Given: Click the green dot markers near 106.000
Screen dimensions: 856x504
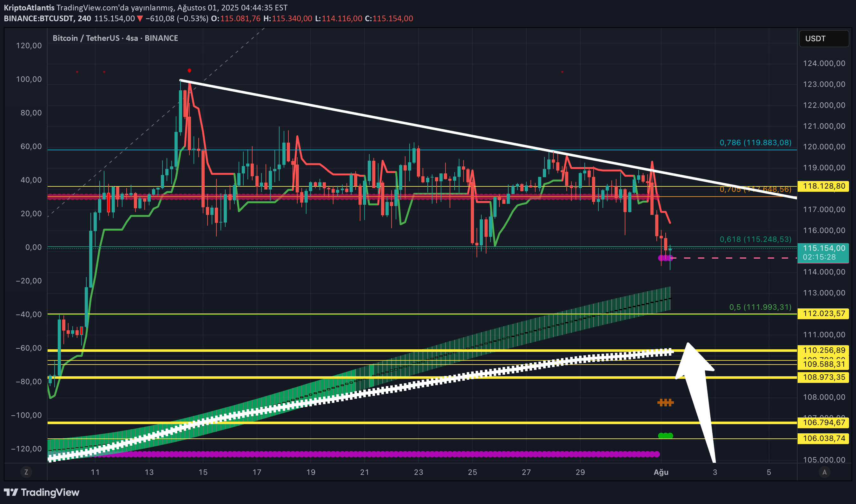Looking at the screenshot, I should [665, 436].
